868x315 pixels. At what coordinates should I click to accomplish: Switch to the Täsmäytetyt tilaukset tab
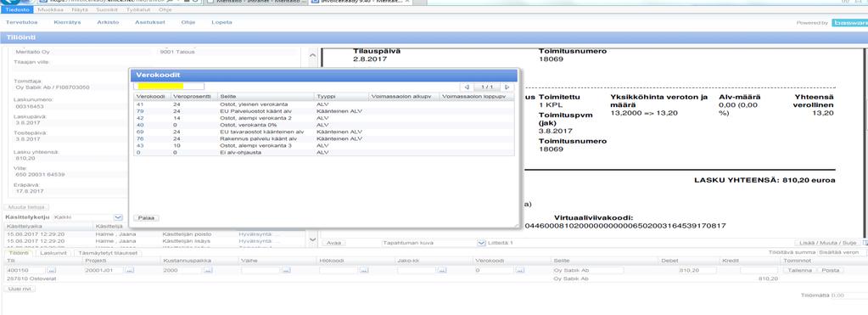coord(108,252)
